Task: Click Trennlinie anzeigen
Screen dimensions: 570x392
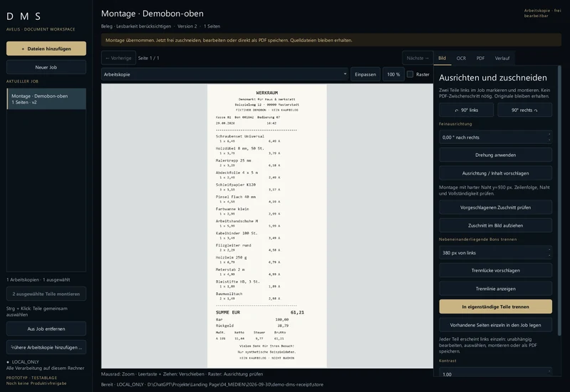Action: tap(495, 289)
